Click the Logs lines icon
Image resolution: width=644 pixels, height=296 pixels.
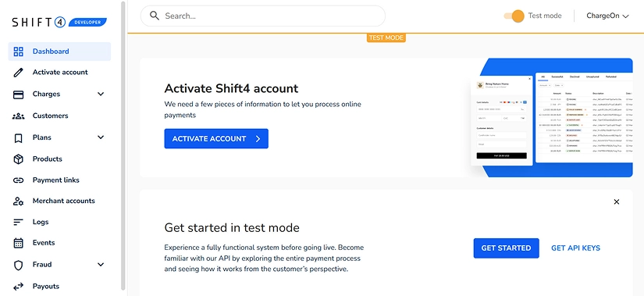(x=19, y=222)
